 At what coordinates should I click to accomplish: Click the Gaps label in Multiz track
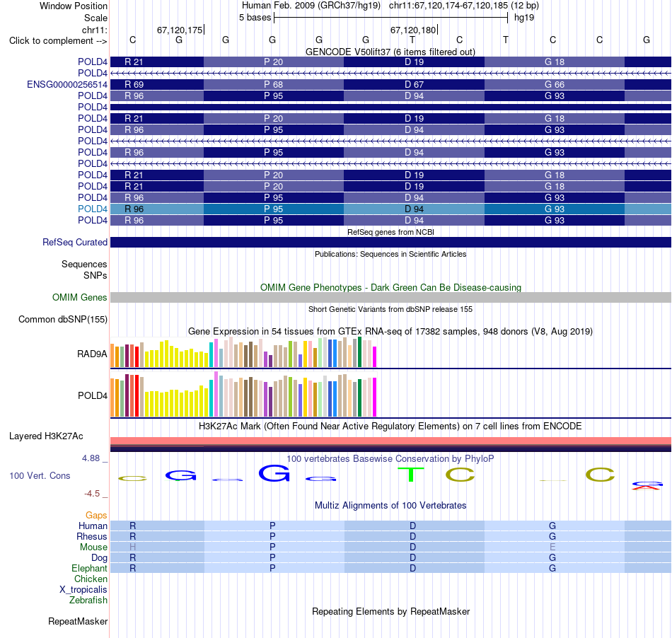pyautogui.click(x=96, y=515)
